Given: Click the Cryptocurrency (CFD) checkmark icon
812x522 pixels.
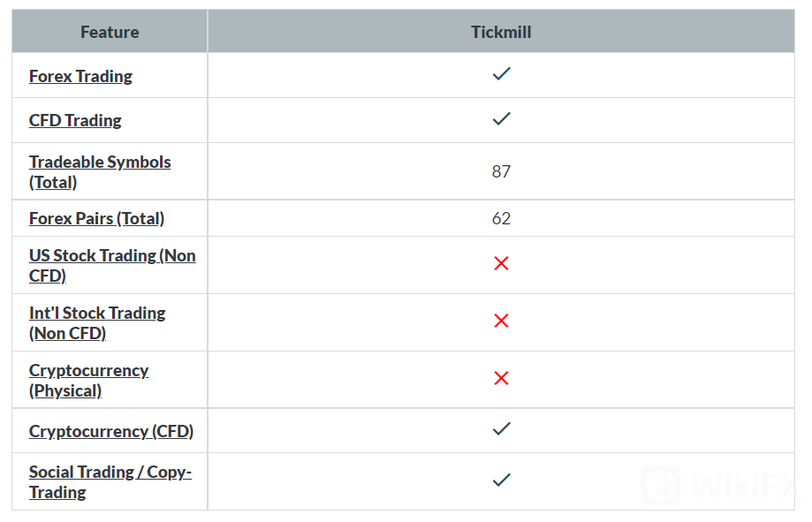Looking at the screenshot, I should pyautogui.click(x=501, y=429).
